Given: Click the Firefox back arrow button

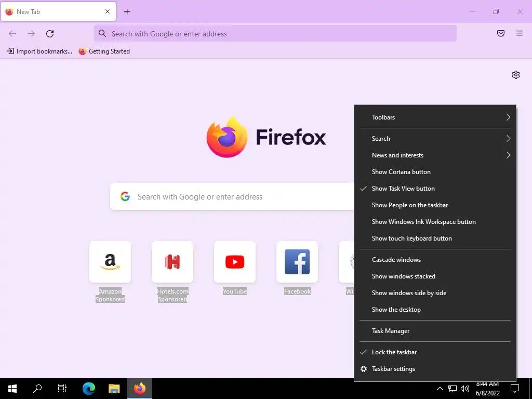Looking at the screenshot, I should coord(12,34).
